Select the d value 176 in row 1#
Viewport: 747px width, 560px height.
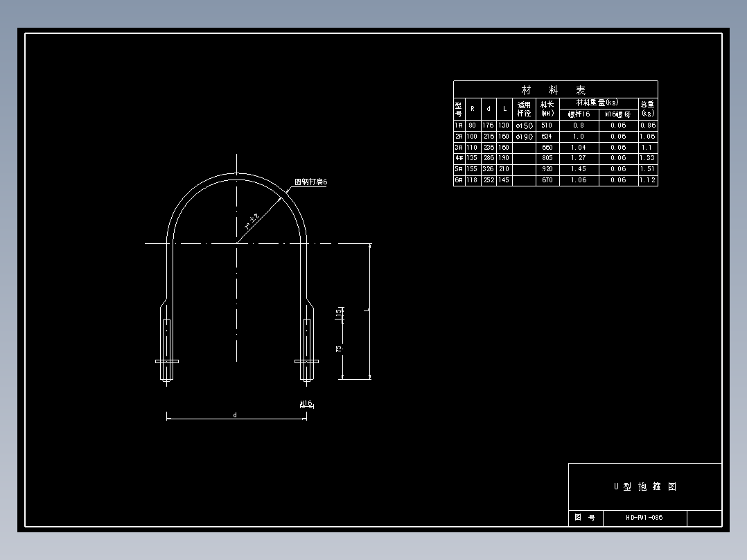click(488, 125)
